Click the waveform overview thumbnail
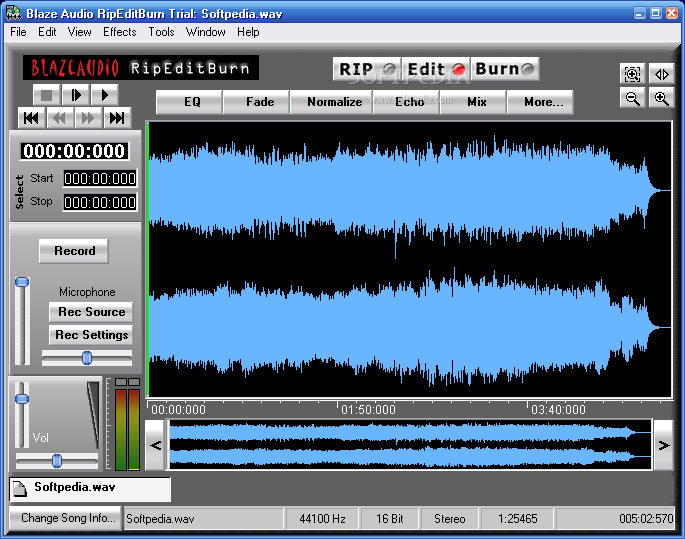Viewport: 685px width, 539px height. point(410,445)
